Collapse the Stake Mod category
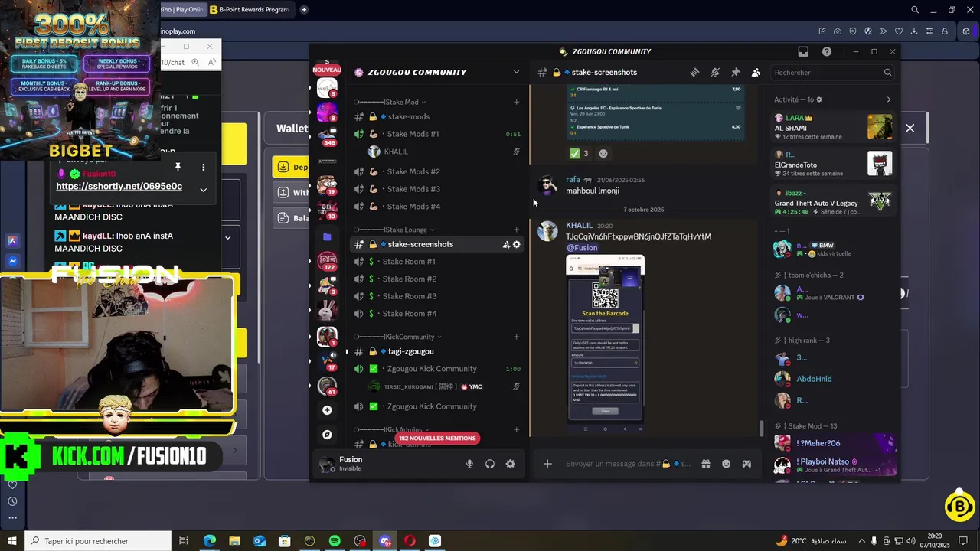Image resolution: width=980 pixels, height=551 pixels. 390,102
